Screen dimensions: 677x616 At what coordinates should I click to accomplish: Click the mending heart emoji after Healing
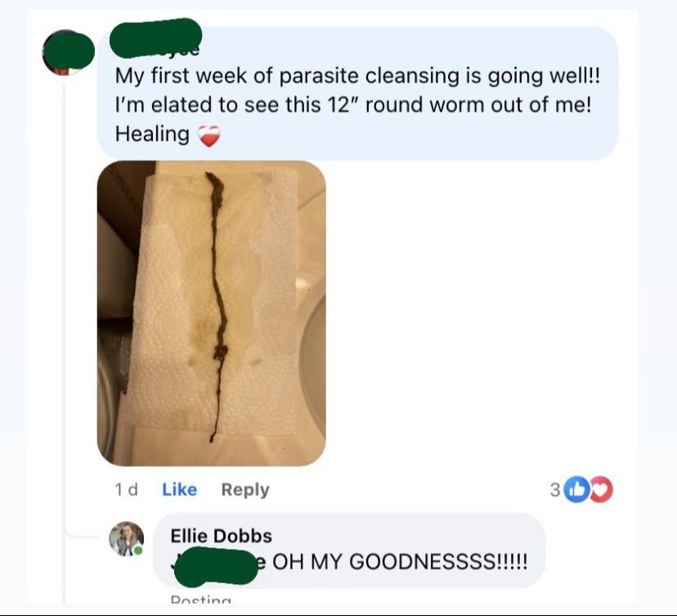pos(209,136)
